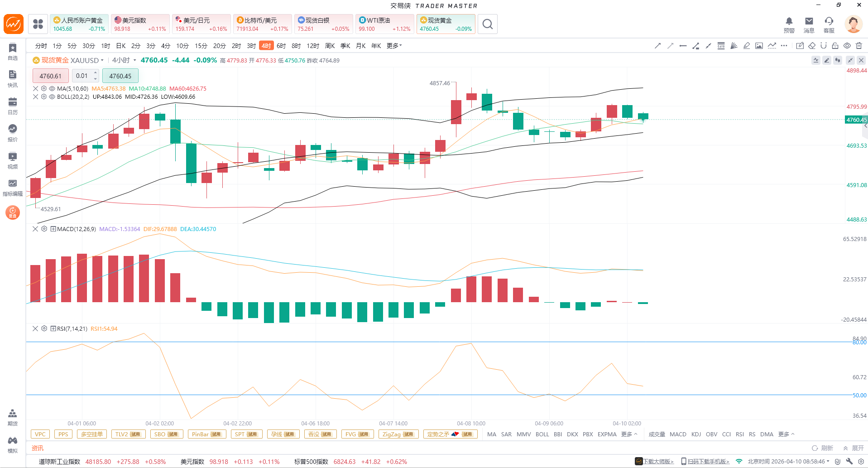This screenshot has height=468, width=868.
Task: Click the red sell price 4760.61
Action: [50, 76]
